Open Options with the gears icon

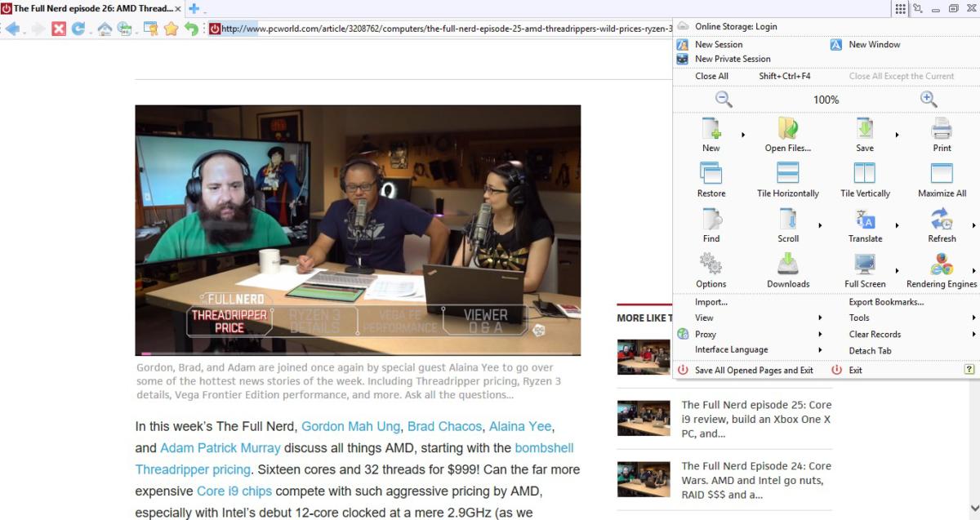click(x=710, y=264)
